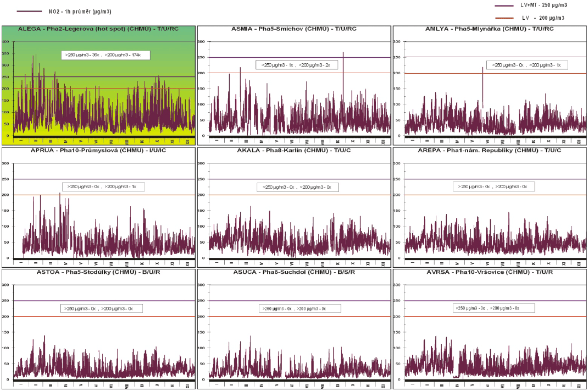Click the ALEGA Pha2-Legerova chart title

coord(98,29)
